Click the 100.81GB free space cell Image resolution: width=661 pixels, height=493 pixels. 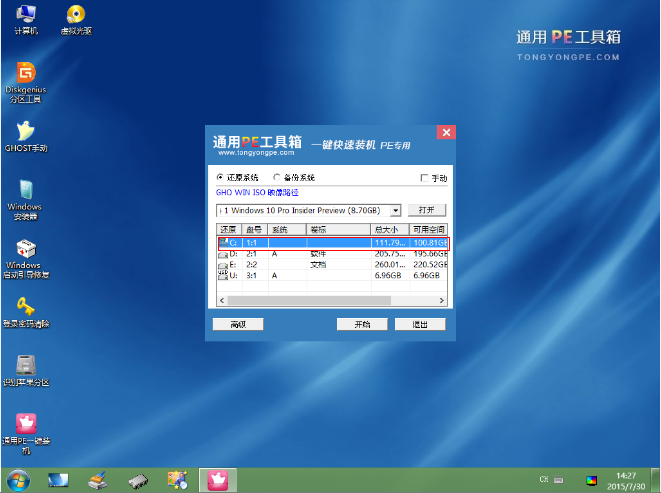[x=430, y=243]
